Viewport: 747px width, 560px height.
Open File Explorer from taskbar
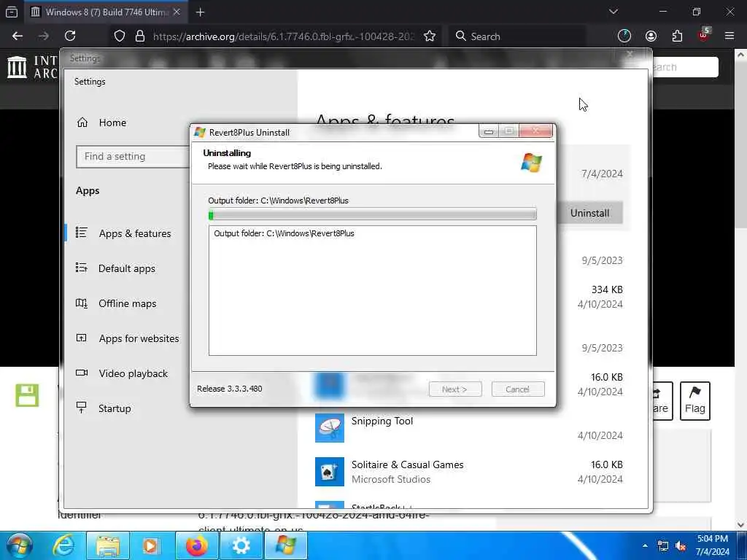point(108,545)
